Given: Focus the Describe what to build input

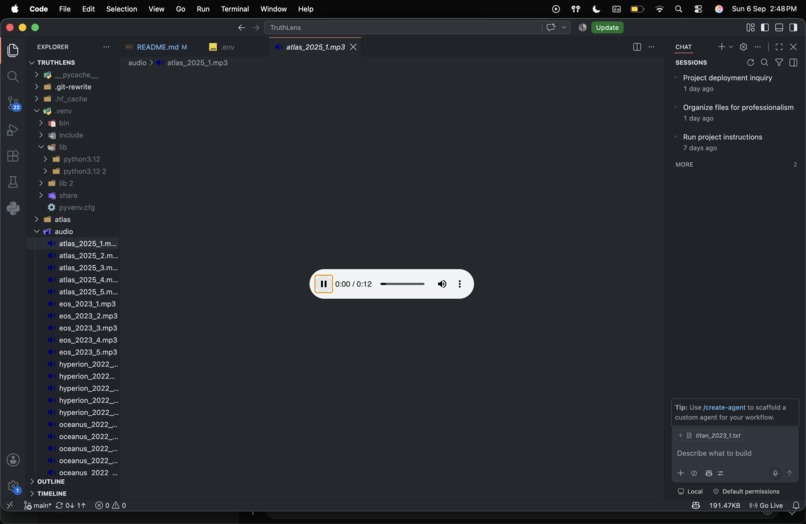Looking at the screenshot, I should (735, 453).
